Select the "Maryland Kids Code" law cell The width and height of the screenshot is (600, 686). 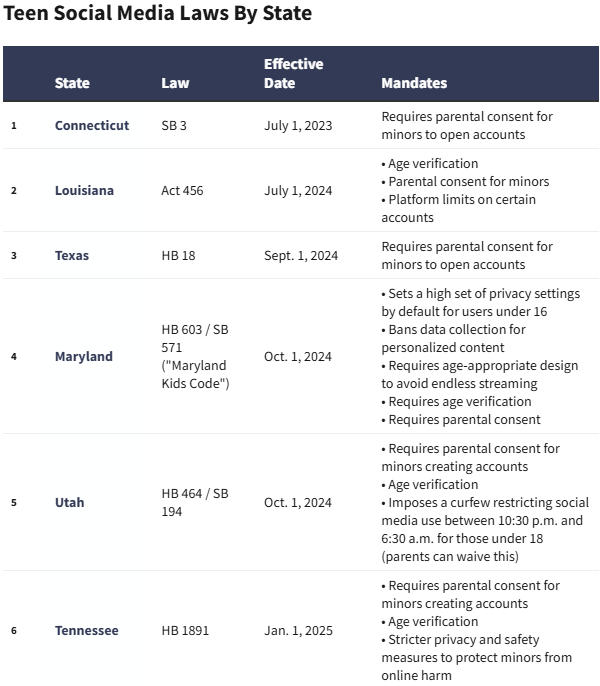point(195,356)
